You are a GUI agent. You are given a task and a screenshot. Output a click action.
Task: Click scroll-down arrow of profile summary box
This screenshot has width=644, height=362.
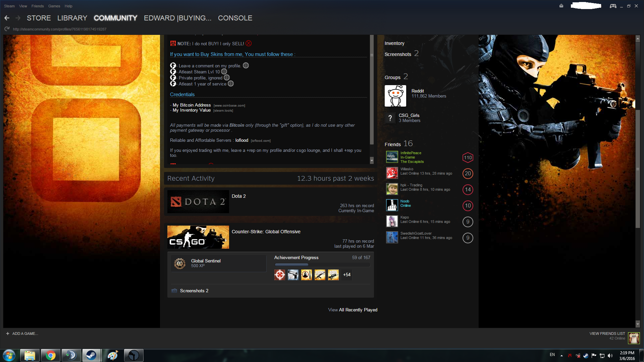coord(372,161)
